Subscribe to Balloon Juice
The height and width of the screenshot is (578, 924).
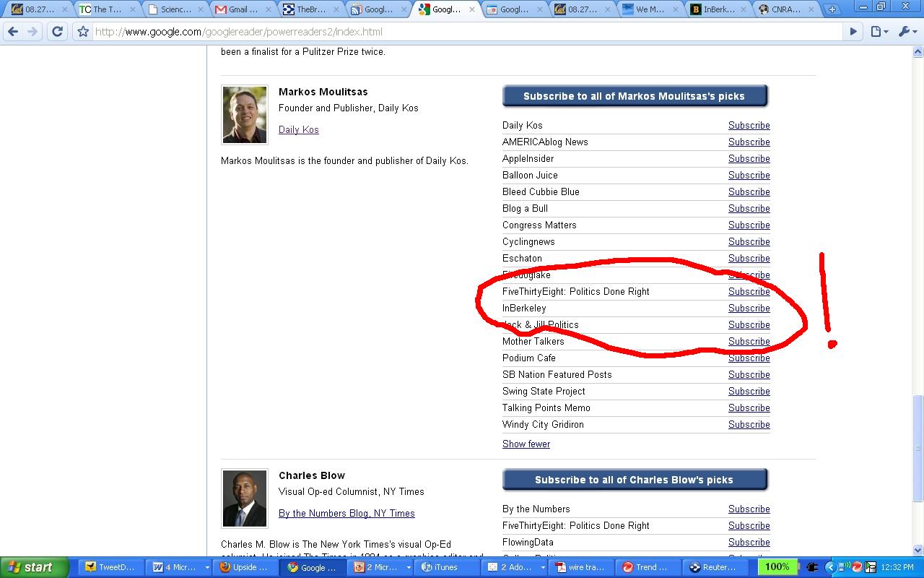click(749, 175)
